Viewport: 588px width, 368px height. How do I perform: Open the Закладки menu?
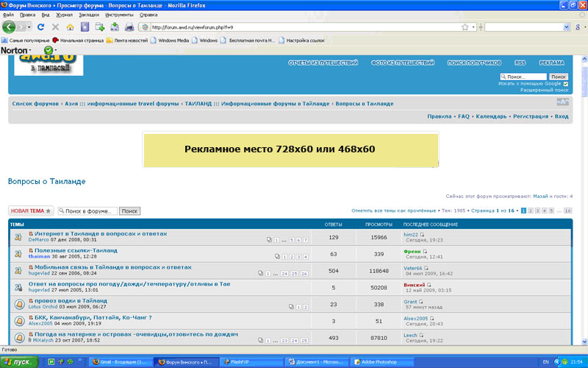click(x=89, y=15)
